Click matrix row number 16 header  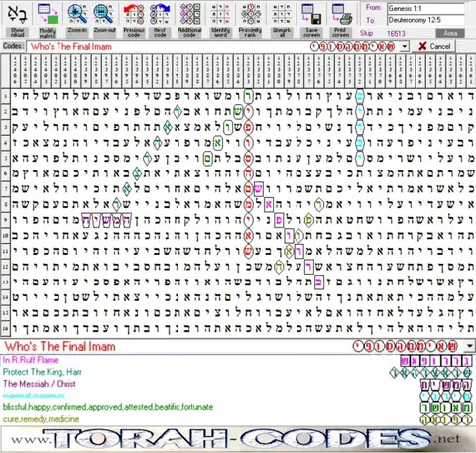tap(6, 329)
